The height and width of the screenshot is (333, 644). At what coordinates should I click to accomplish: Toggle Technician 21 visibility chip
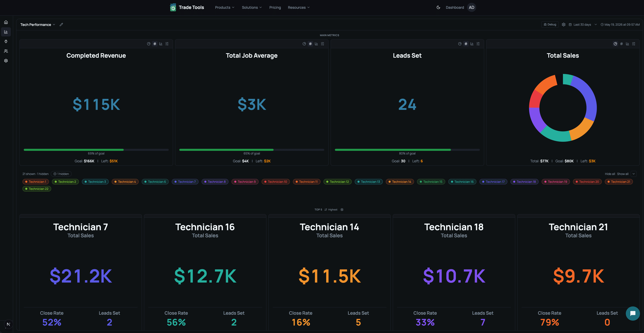tap(619, 182)
